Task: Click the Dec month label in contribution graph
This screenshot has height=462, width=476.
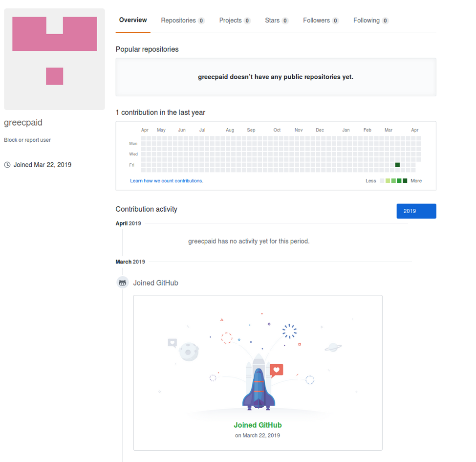Action: [x=320, y=130]
